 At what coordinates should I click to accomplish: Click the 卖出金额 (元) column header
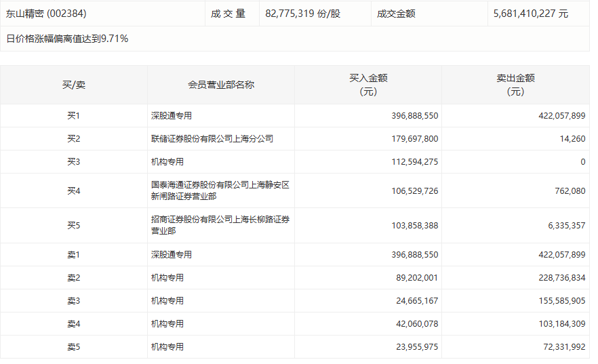click(515, 85)
